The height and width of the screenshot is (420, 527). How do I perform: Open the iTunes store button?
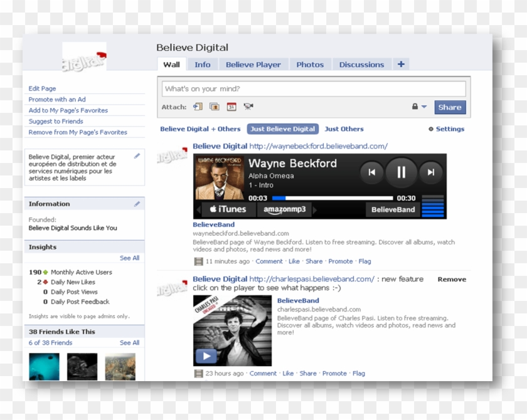pyautogui.click(x=228, y=209)
